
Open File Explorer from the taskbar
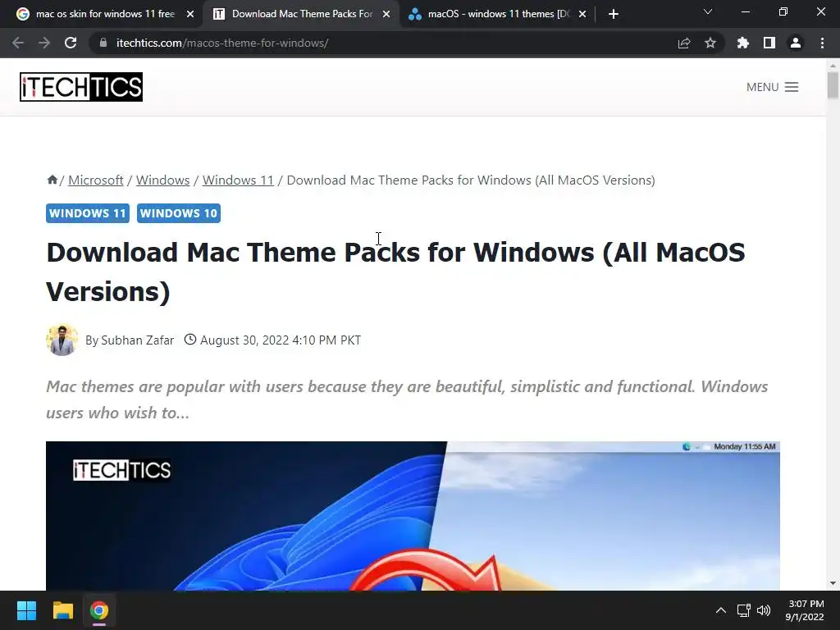[62, 610]
